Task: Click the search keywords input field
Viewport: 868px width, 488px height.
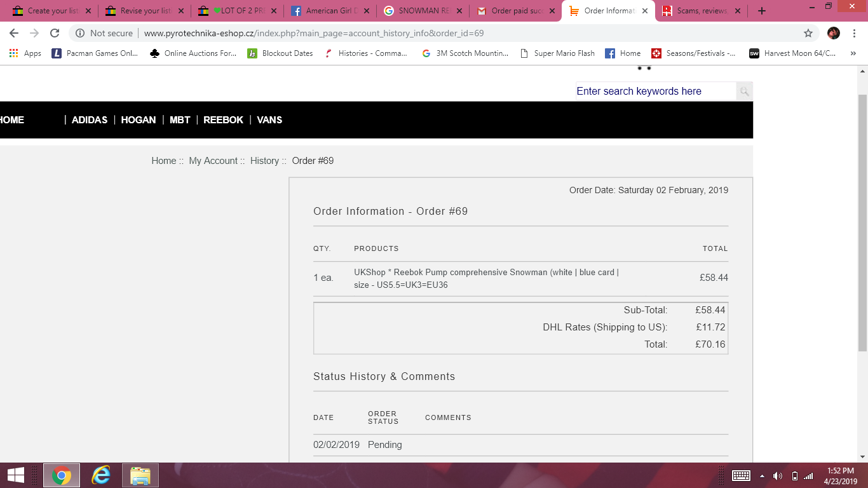Action: (656, 91)
